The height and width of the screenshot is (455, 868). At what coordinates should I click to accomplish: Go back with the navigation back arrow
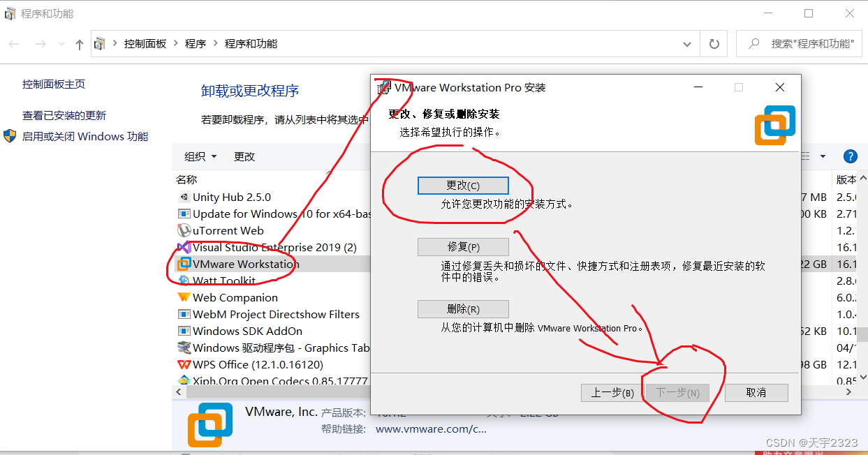(x=14, y=44)
